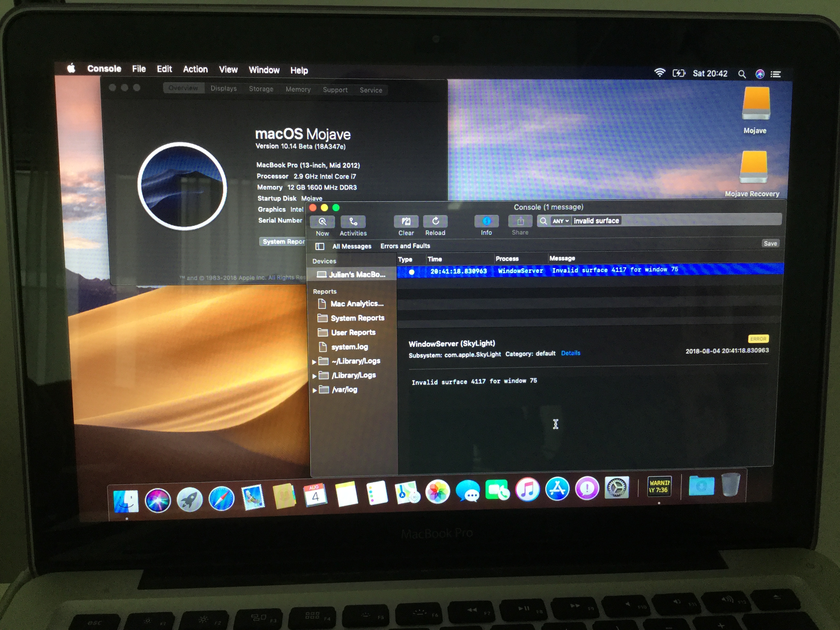This screenshot has height=630, width=840.
Task: Select the All Messages filter
Action: [x=352, y=247]
